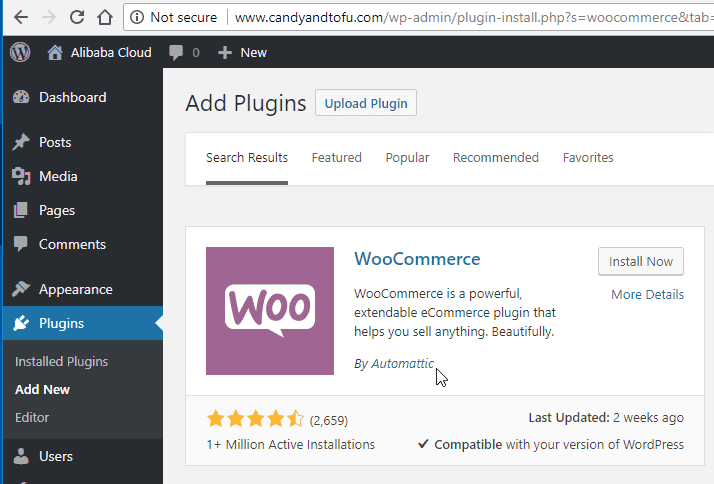This screenshot has height=484, width=714.
Task: Click the browser forward arrow
Action: coord(48,17)
